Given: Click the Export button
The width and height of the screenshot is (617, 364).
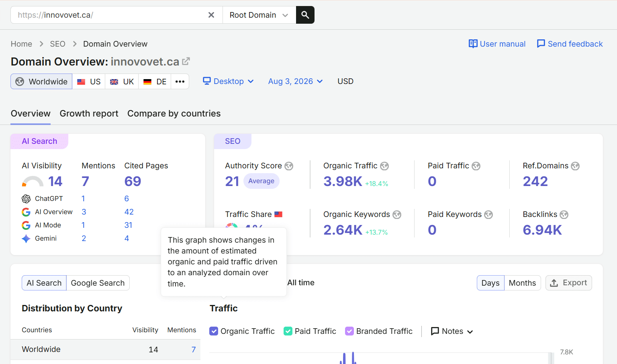Looking at the screenshot, I should point(568,283).
